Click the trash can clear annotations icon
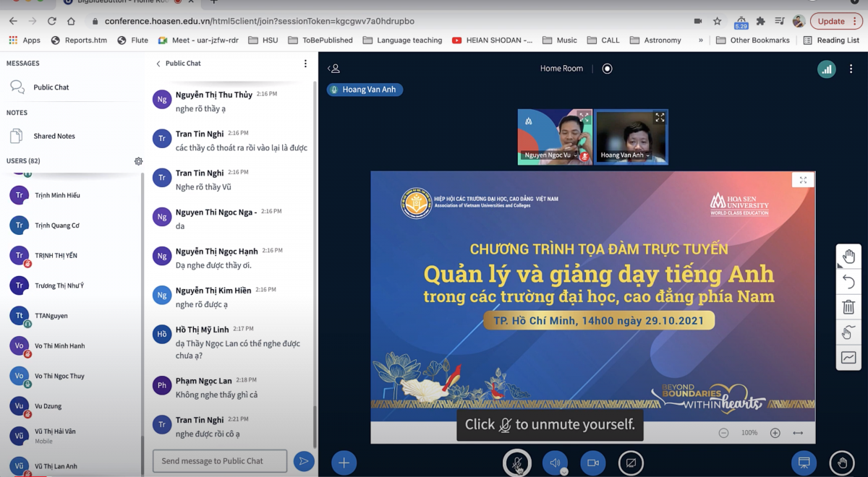This screenshot has height=477, width=868. click(848, 307)
